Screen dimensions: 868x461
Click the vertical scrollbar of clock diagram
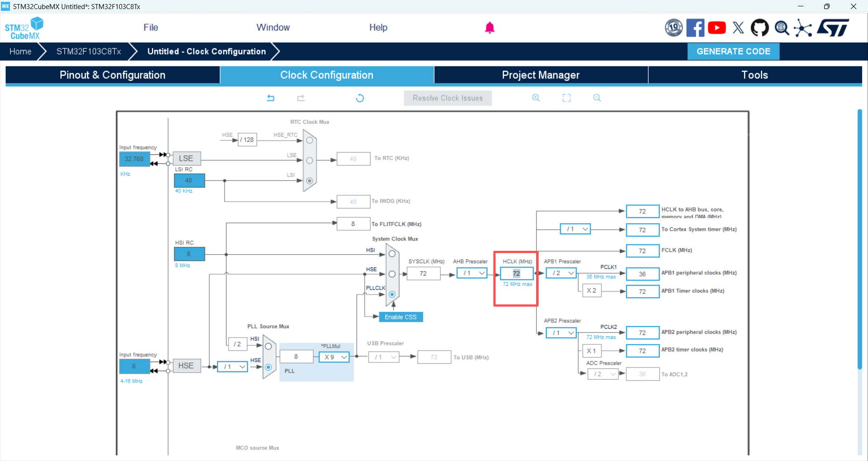coord(859,240)
